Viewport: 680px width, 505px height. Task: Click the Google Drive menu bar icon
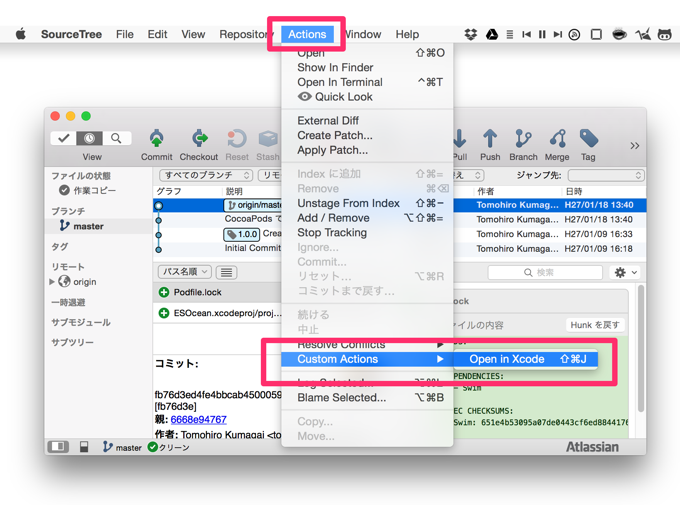(492, 34)
